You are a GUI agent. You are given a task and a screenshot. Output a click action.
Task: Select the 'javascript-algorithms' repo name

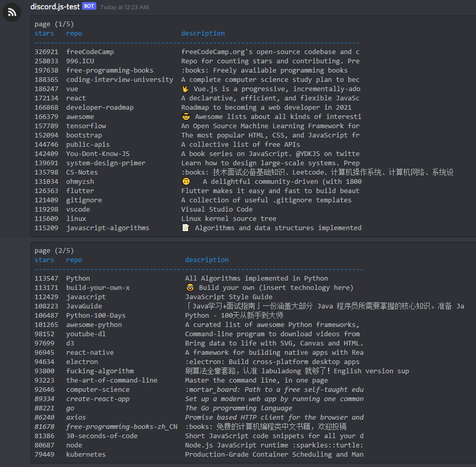coord(108,228)
